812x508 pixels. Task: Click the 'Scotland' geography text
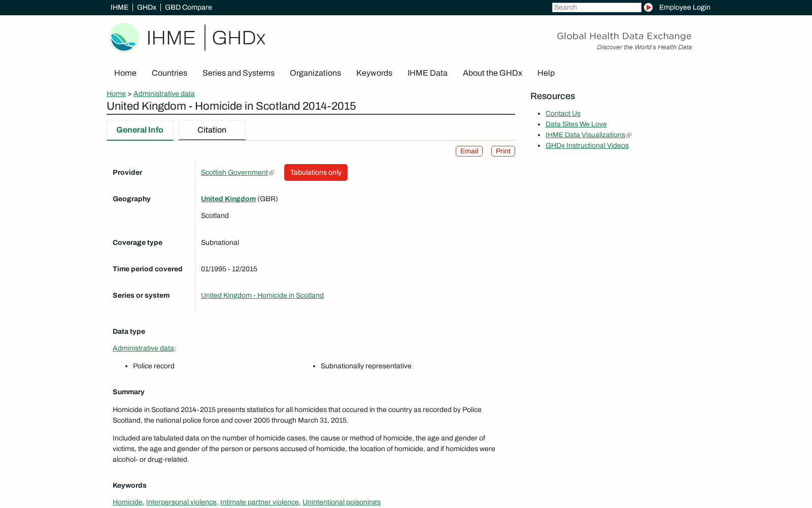click(215, 215)
